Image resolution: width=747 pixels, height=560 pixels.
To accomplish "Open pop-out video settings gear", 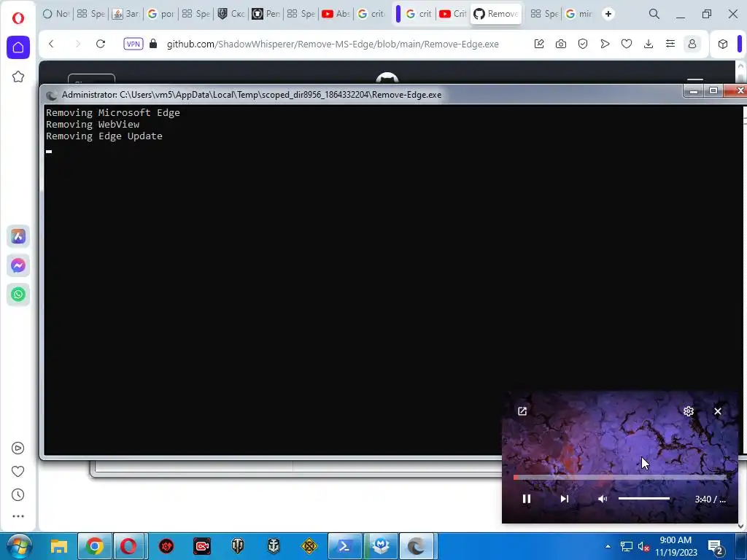I will click(689, 411).
